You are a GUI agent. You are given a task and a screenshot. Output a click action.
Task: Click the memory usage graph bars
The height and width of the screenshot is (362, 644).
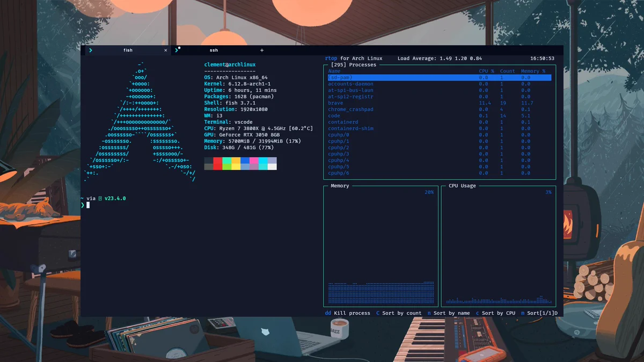coord(381,293)
